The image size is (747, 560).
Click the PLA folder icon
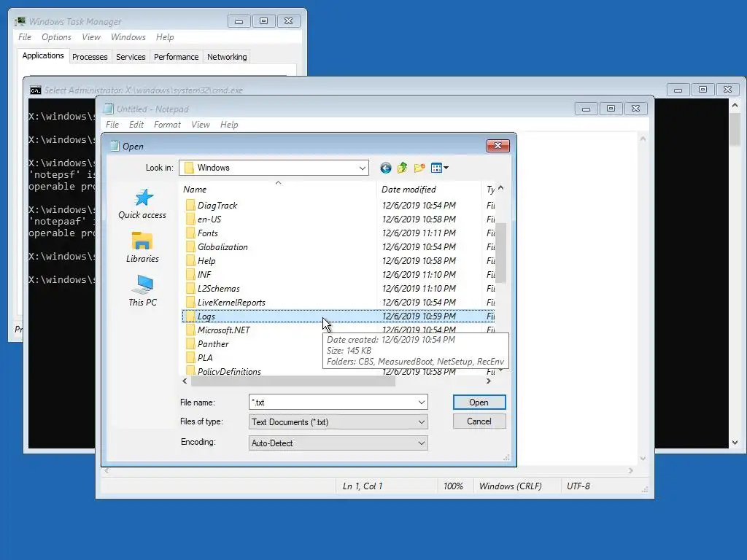[190, 357]
